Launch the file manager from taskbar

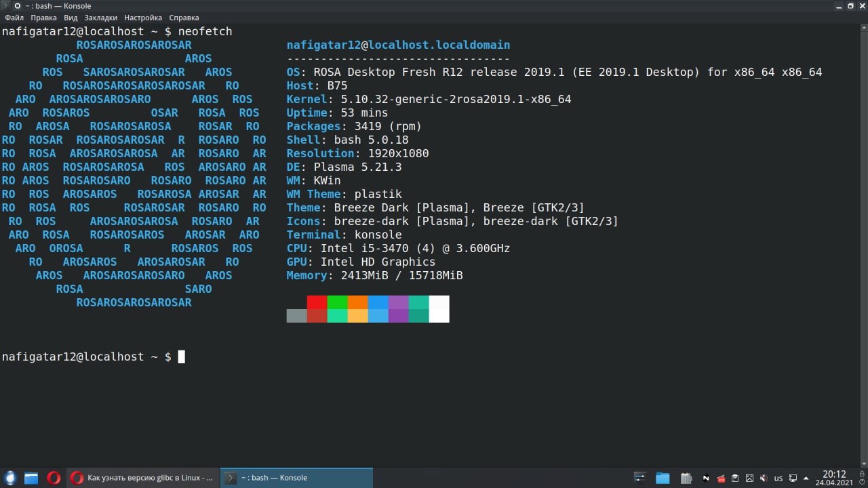pyautogui.click(x=31, y=478)
